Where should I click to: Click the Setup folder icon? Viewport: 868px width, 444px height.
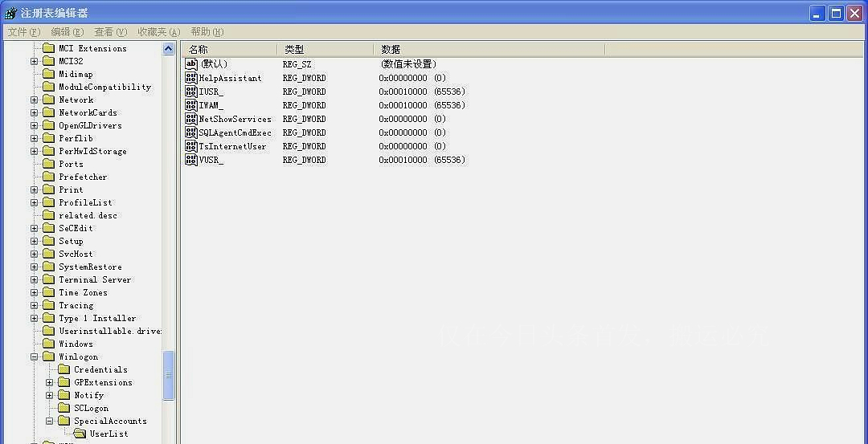(x=49, y=241)
